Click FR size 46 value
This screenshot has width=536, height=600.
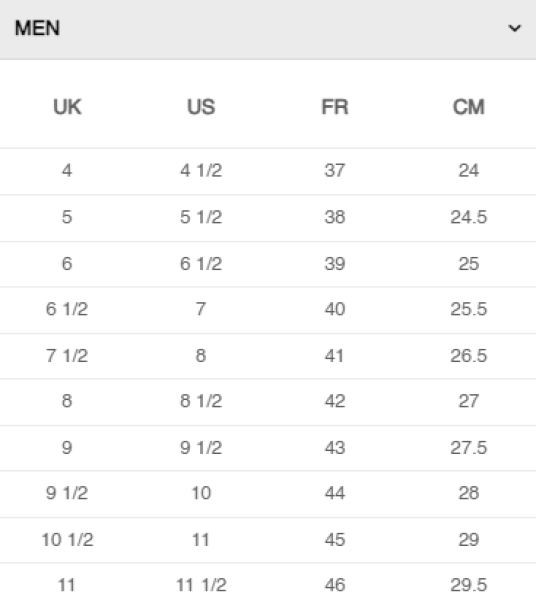pos(335,585)
